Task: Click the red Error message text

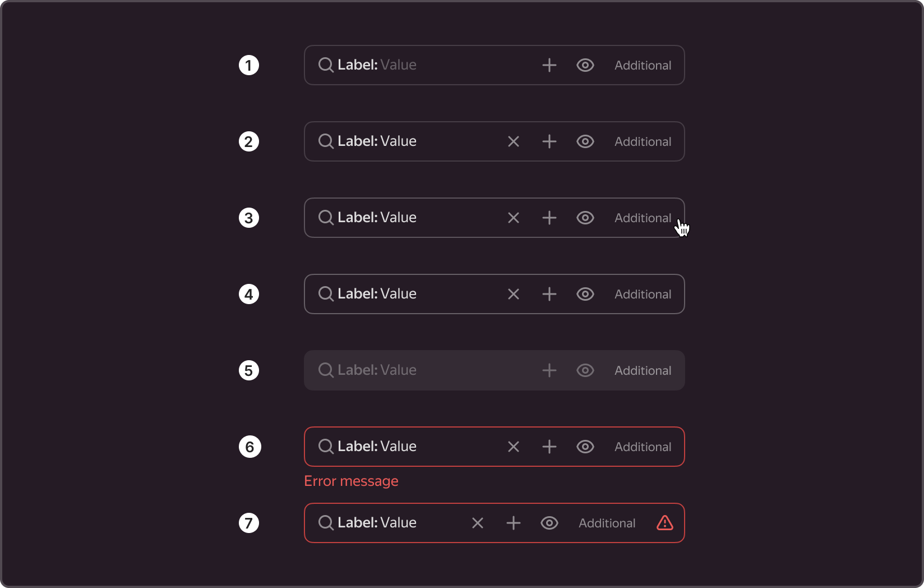Action: click(x=351, y=481)
